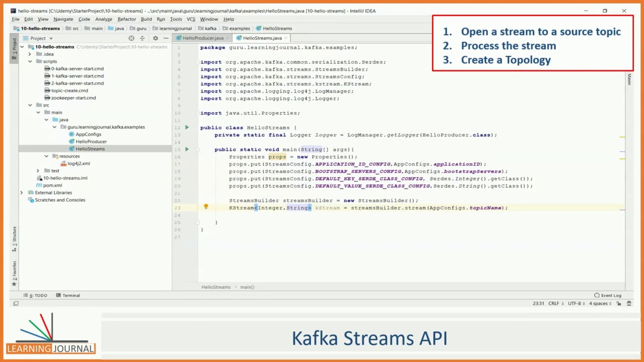Image resolution: width=644 pixels, height=362 pixels.
Task: Toggle the 2: Structure side tool button
Action: 14,239
